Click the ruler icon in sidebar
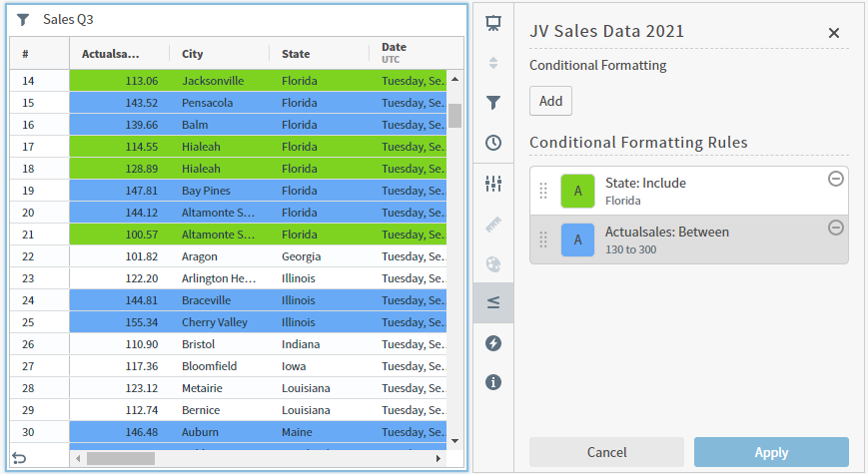Screen dimensions: 868x474 (493, 224)
